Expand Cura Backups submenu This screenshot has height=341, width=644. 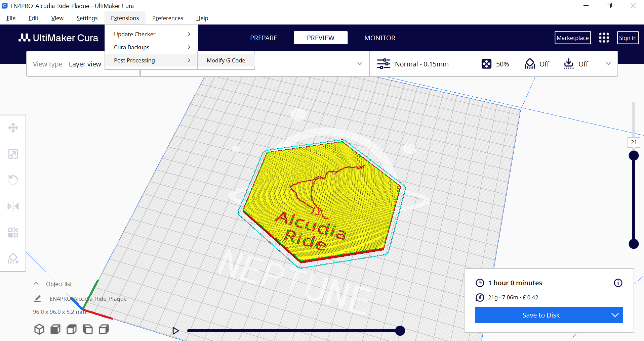point(151,47)
